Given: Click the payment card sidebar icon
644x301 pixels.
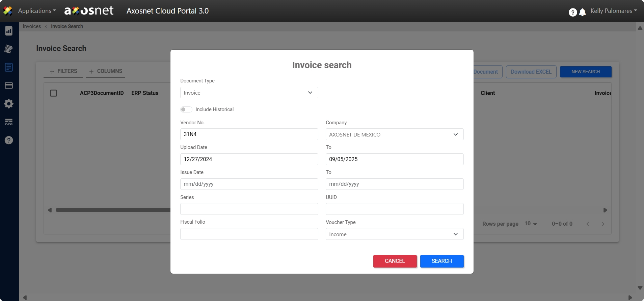Looking at the screenshot, I should [x=9, y=85].
